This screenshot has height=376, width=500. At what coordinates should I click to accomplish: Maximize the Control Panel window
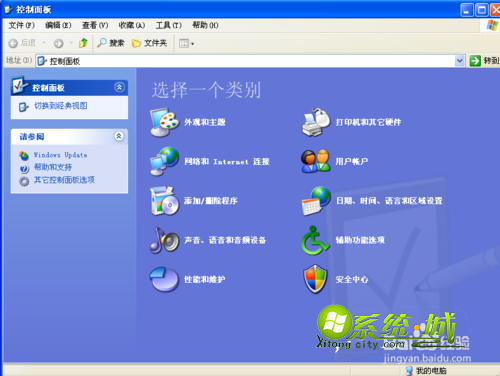click(482, 10)
